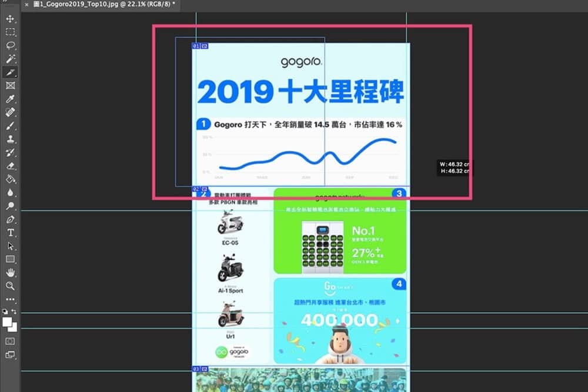This screenshot has height=392, width=588.
Task: Select the Slice tool
Action: 10,72
